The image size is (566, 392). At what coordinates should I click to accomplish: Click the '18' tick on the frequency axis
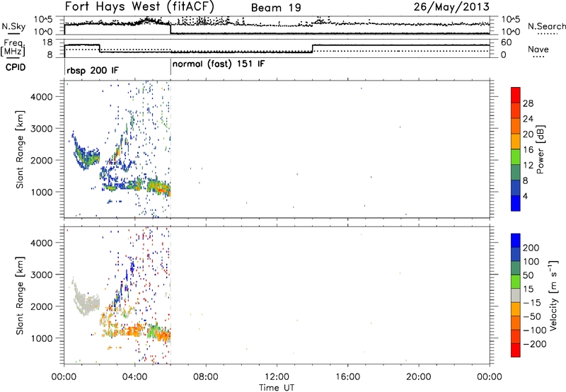click(47, 42)
